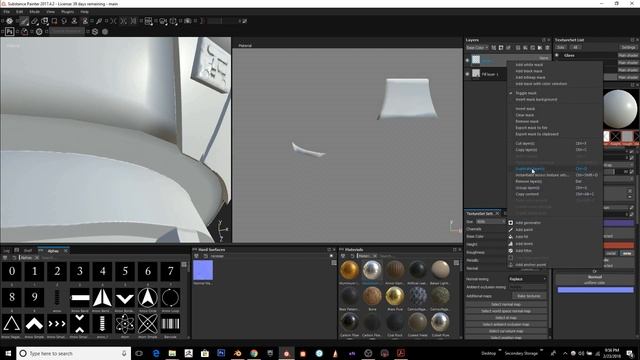Pick the gold Aluminium material sphere
The image size is (640, 360).
pyautogui.click(x=349, y=270)
